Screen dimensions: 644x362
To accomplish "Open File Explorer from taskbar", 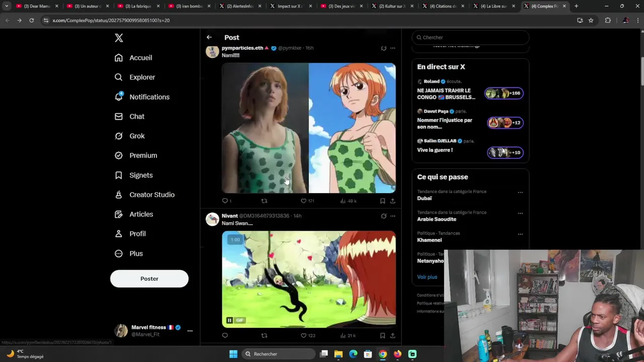I will point(339,354).
